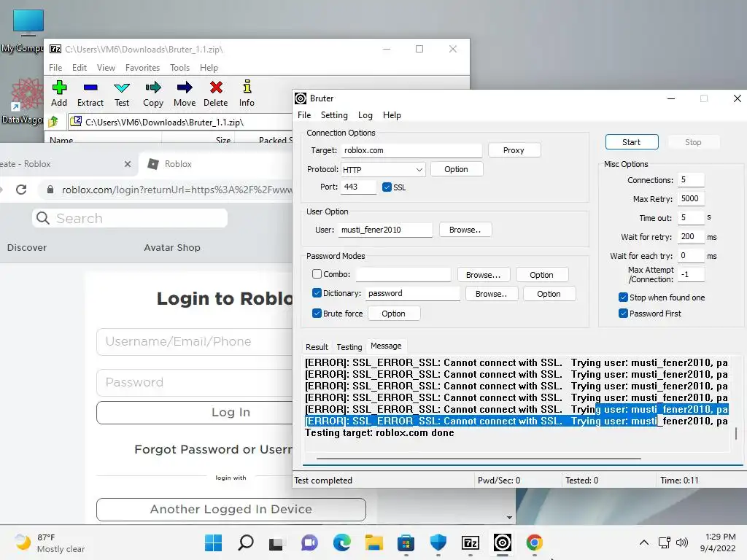Viewport: 747px width, 560px height.
Task: Click the Connections value field
Action: pyautogui.click(x=692, y=179)
